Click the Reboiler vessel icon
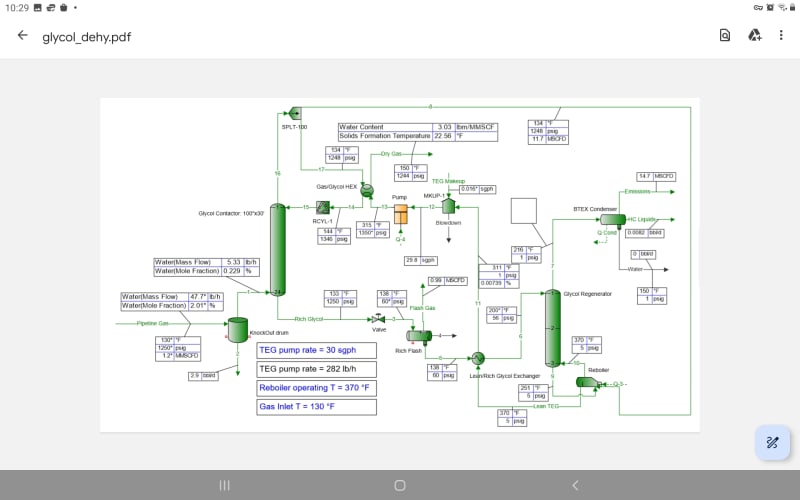This screenshot has width=800, height=500. (x=588, y=382)
